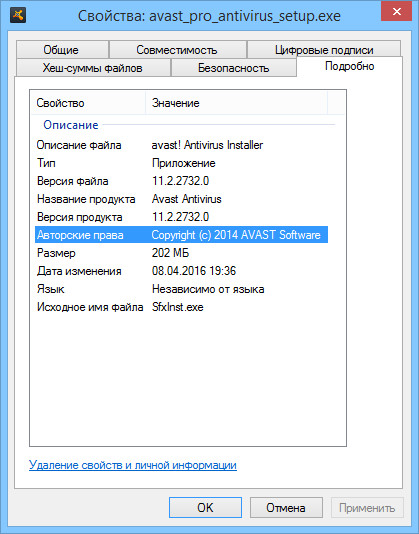Image resolution: width=419 pixels, height=534 pixels.
Task: Select value avast! Antivirus Installer
Action: (207, 145)
